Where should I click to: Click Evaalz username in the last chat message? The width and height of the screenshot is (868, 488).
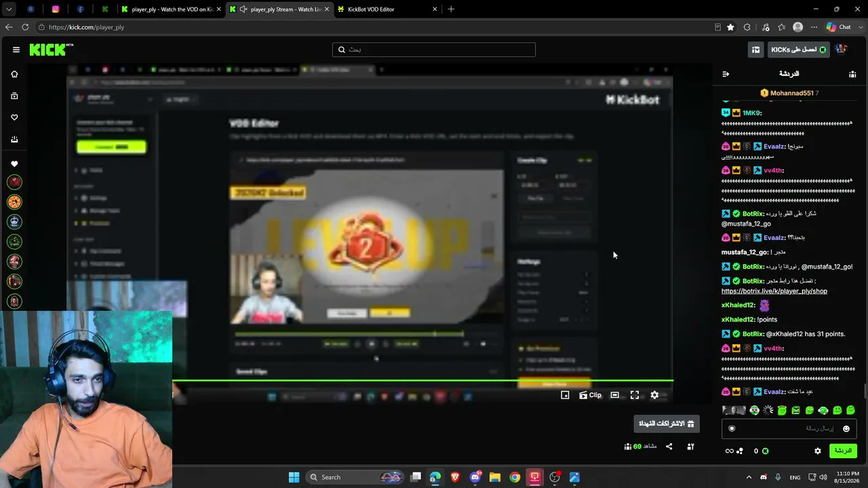point(774,392)
